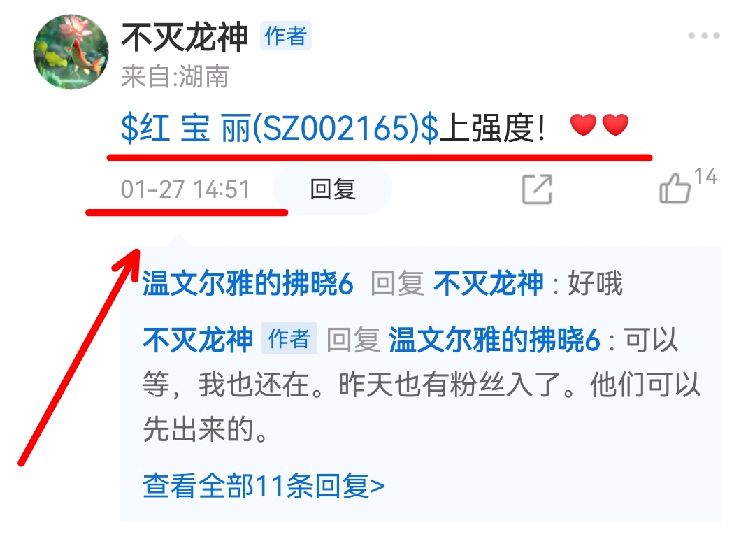This screenshot has height=560, width=755.
Task: Open 不灭龙神's profile avatar picture
Action: [71, 52]
